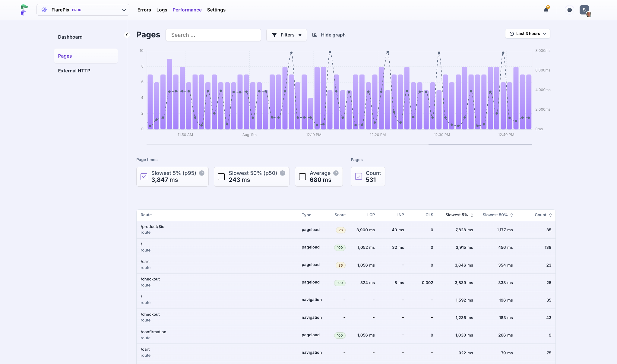Click the Type column header
This screenshot has width=617, height=364.
point(306,215)
